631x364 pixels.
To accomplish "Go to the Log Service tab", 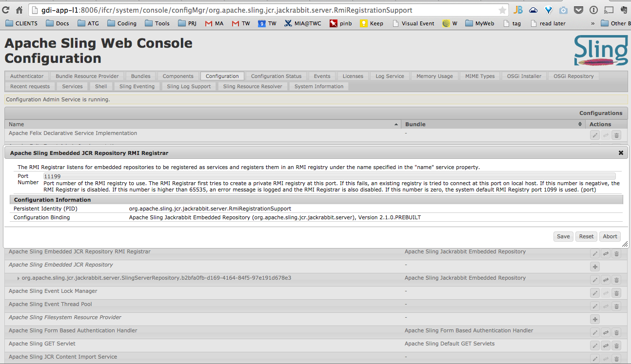I will point(390,76).
